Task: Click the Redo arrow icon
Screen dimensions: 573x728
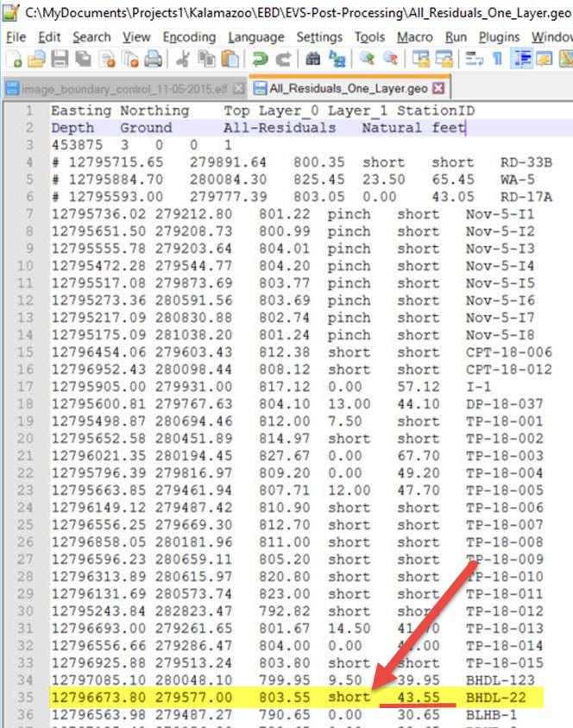Action: point(283,59)
